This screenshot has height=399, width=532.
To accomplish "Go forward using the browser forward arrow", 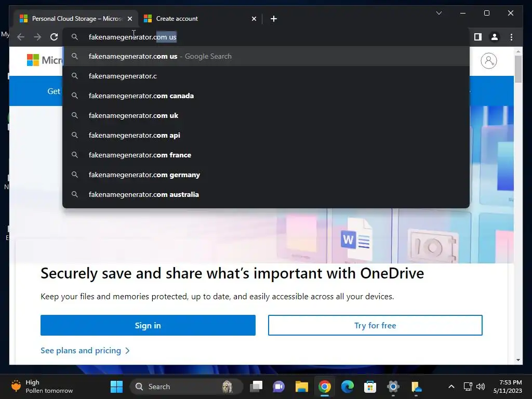I will pyautogui.click(x=37, y=37).
